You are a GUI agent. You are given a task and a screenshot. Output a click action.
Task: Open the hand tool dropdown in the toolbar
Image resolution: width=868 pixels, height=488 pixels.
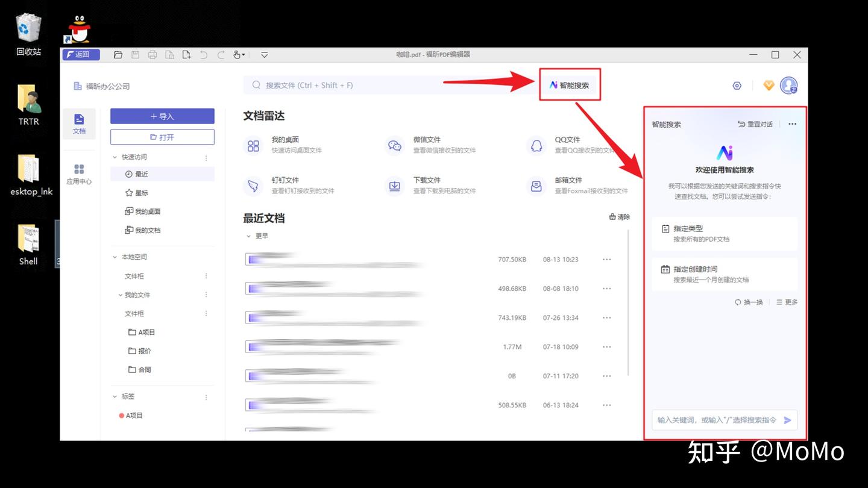point(239,55)
